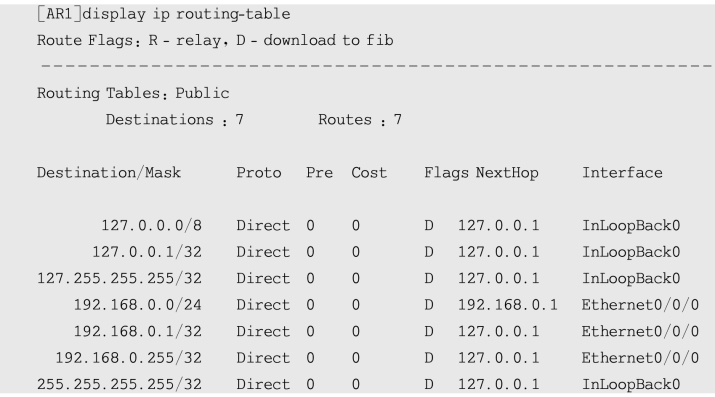715x397 pixels.
Task: Click the Pre column header
Action: (319, 173)
